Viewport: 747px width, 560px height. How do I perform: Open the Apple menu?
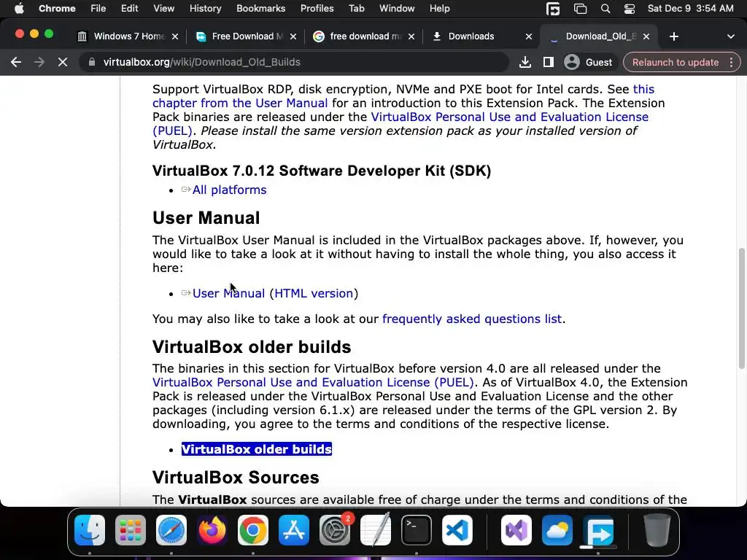click(x=19, y=9)
